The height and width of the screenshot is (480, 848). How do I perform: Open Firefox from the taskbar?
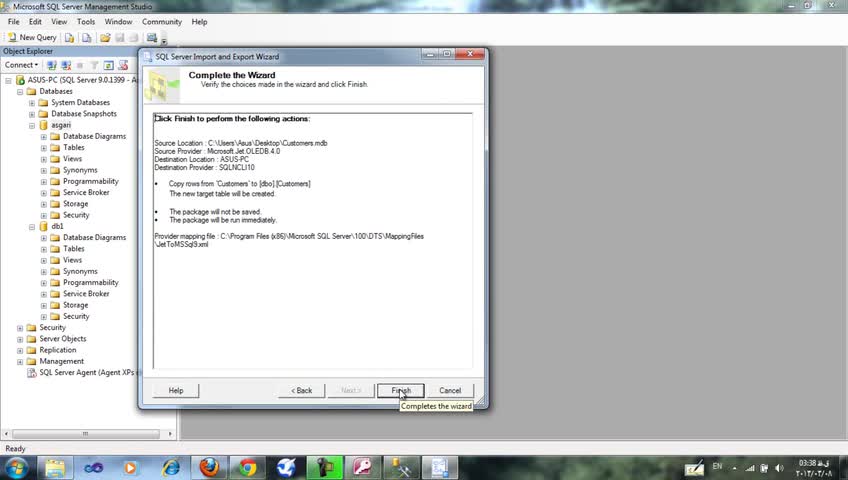pos(209,468)
